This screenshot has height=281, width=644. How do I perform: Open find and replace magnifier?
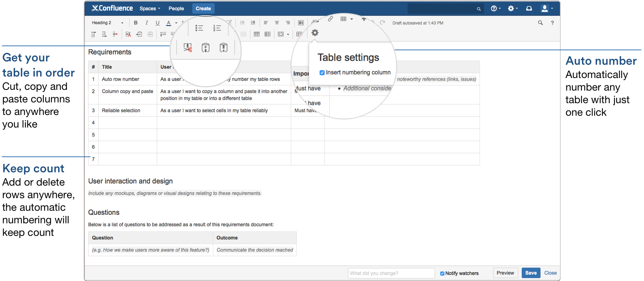click(540, 23)
